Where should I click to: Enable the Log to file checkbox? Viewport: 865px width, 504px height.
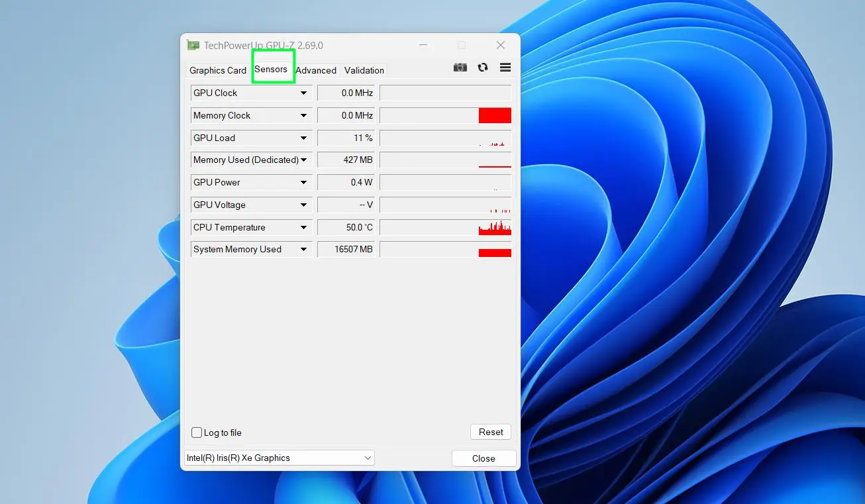pyautogui.click(x=197, y=432)
